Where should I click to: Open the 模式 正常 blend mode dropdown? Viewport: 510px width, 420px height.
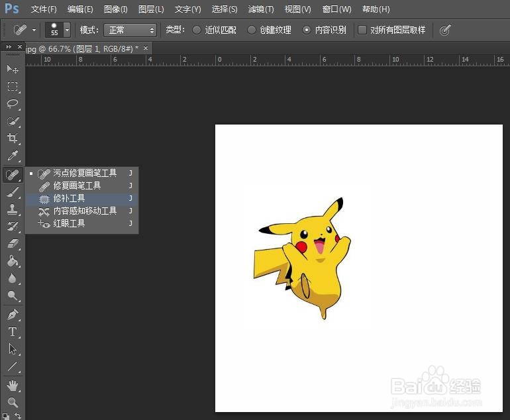(130, 30)
